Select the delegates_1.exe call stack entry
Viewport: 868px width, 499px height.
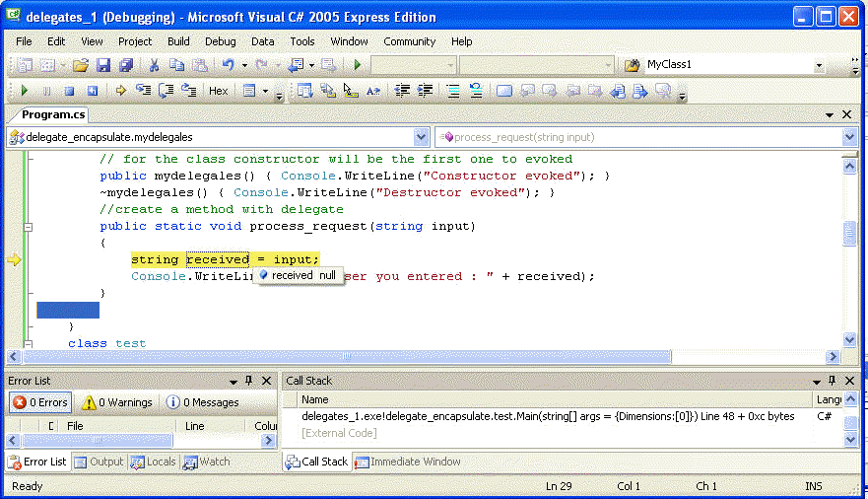[x=547, y=417]
